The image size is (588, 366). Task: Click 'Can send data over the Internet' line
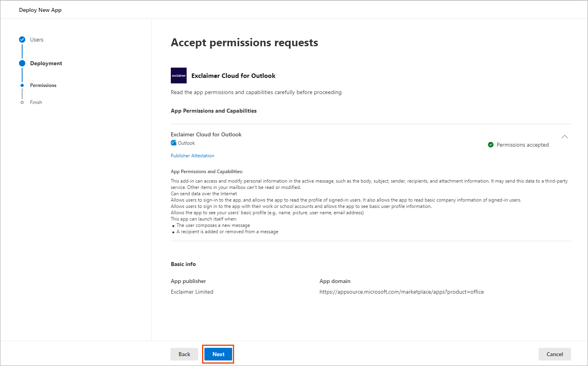click(204, 194)
